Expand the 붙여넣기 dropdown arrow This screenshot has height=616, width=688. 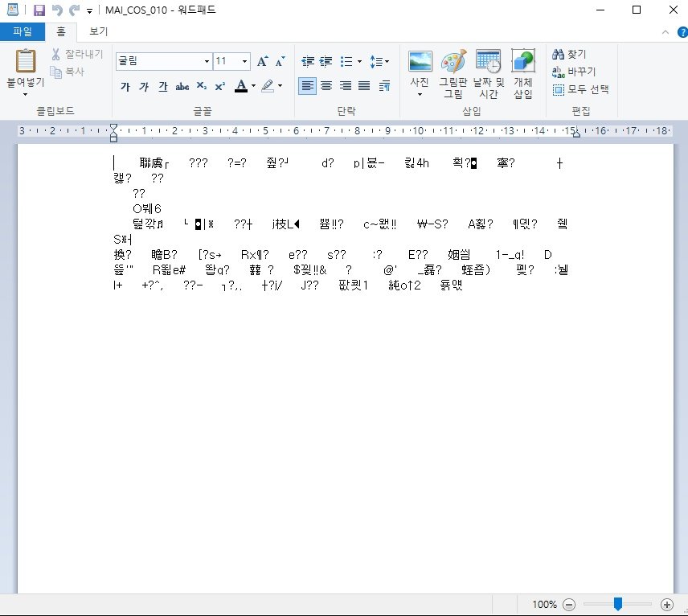[26, 94]
